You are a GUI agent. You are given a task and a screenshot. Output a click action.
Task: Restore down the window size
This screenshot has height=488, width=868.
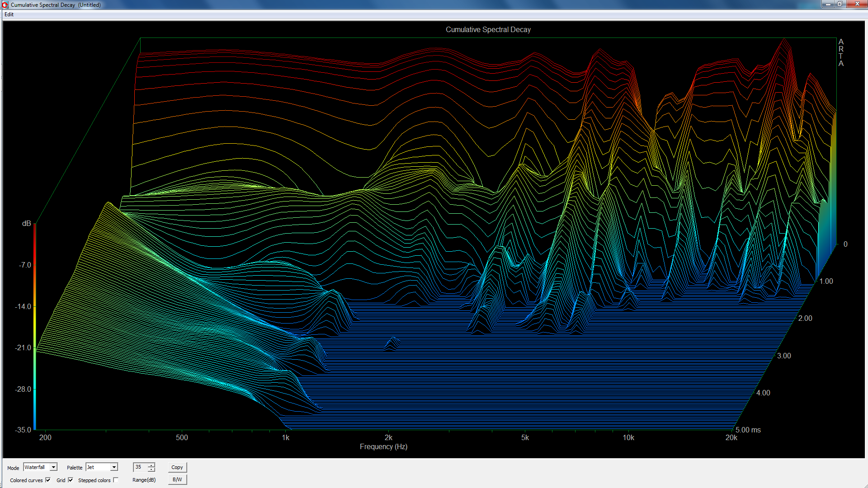click(x=840, y=4)
